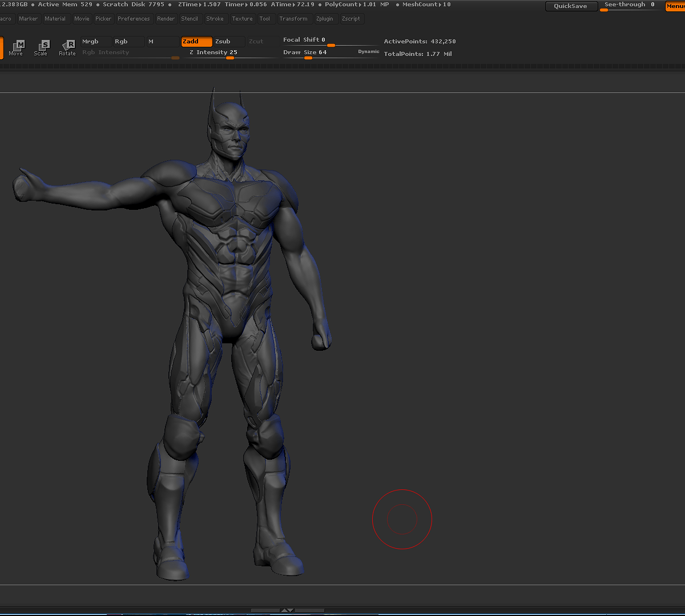Open the Picker menu

103,19
